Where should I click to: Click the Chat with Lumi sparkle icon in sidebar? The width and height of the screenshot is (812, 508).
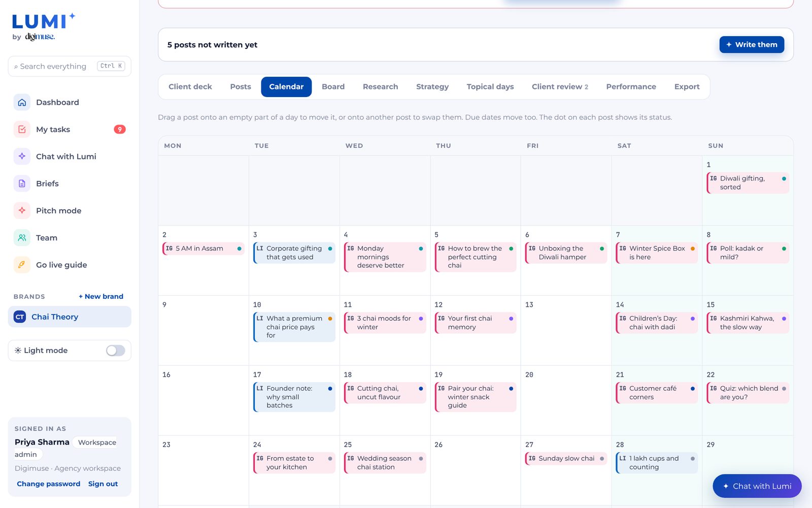coord(22,156)
